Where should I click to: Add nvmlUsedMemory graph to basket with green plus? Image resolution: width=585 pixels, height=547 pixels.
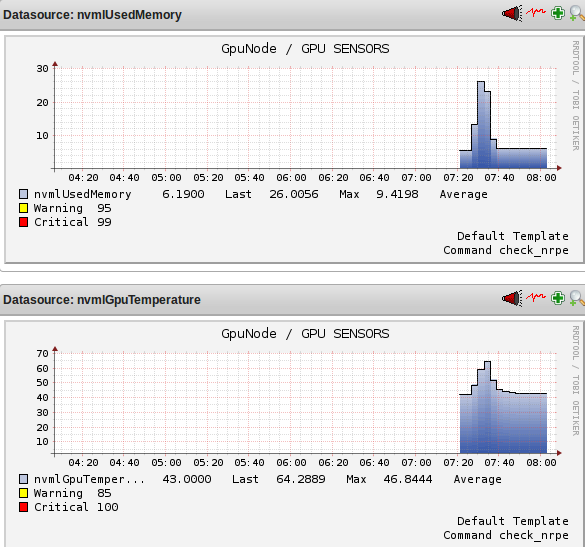pos(558,13)
